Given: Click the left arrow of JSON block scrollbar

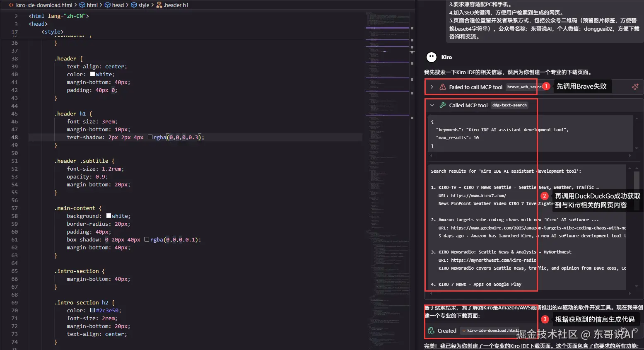Looking at the screenshot, I should pyautogui.click(x=432, y=156).
